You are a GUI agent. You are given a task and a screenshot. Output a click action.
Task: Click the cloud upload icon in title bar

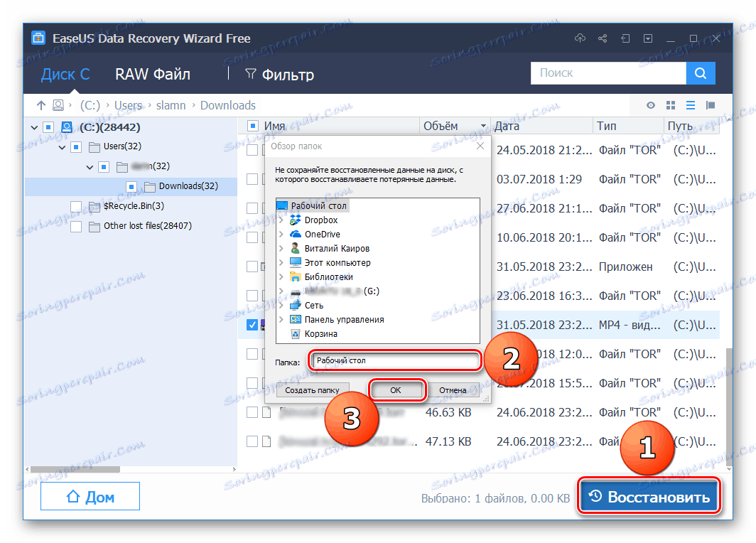580,38
